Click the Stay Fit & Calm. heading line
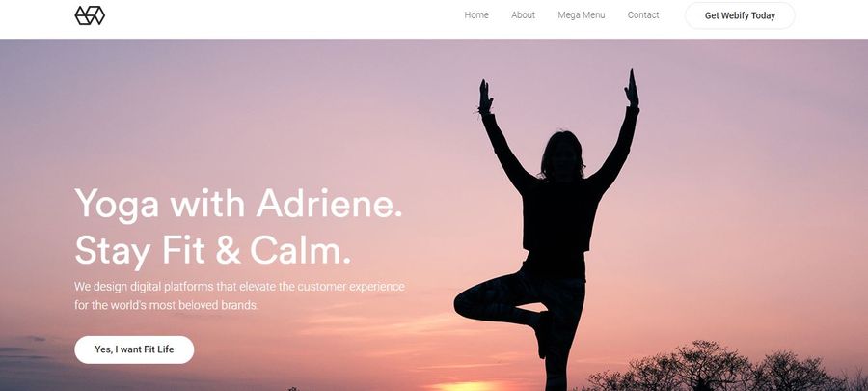This screenshot has width=868, height=391. (212, 251)
